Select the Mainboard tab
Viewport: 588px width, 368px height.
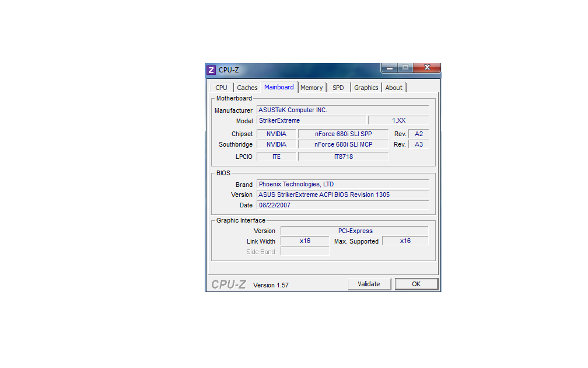(279, 87)
